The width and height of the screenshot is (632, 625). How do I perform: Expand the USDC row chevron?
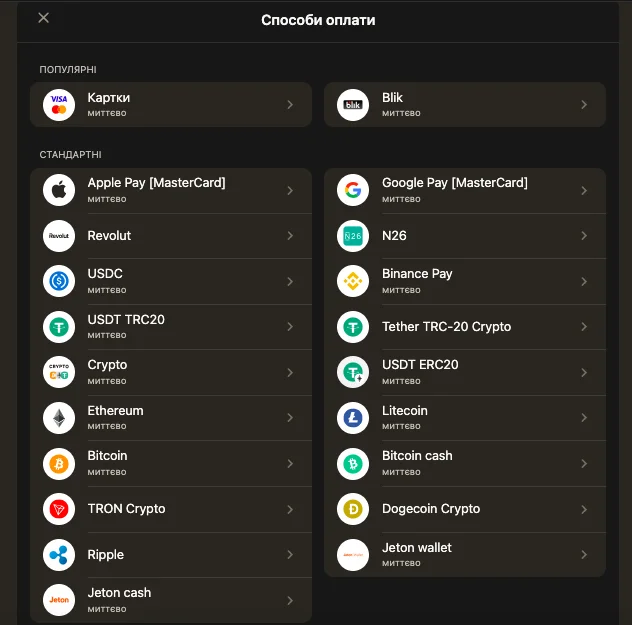pyautogui.click(x=290, y=281)
